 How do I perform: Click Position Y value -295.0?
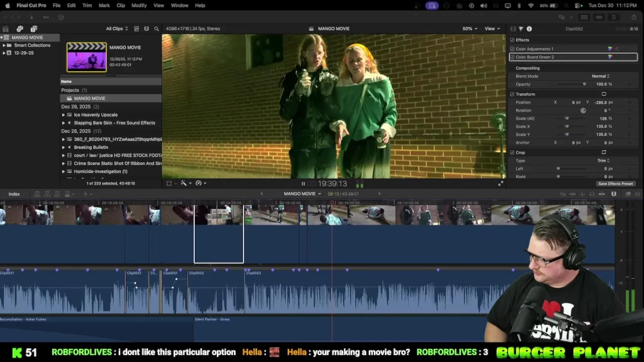click(x=600, y=102)
